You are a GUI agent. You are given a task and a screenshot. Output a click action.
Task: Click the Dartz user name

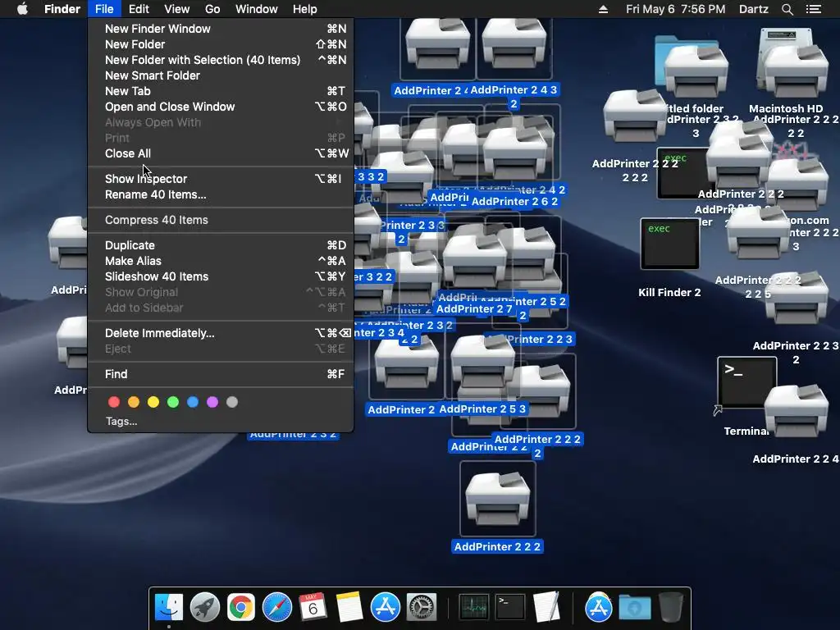point(754,9)
